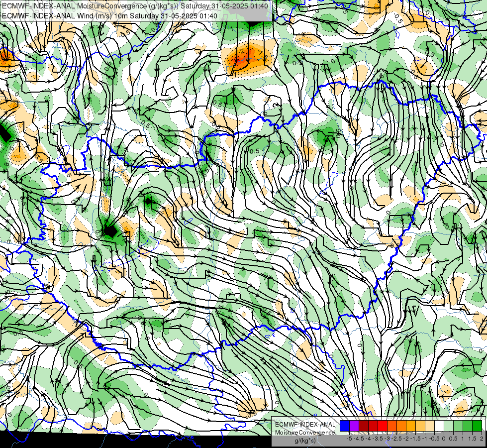Image resolution: width=487 pixels, height=448 pixels.
Task: Click the -2.5 tick label on the legend
Action: [396, 439]
